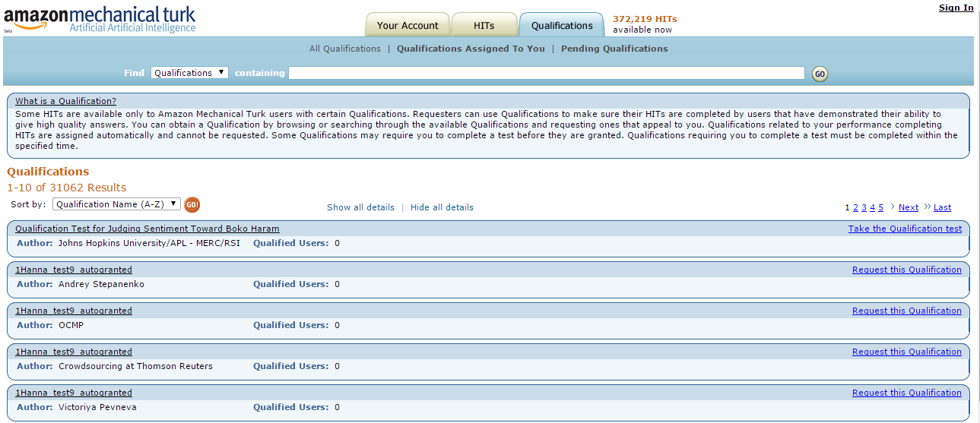The width and height of the screenshot is (980, 423).
Task: Go to results page 5
Action: coord(881,207)
